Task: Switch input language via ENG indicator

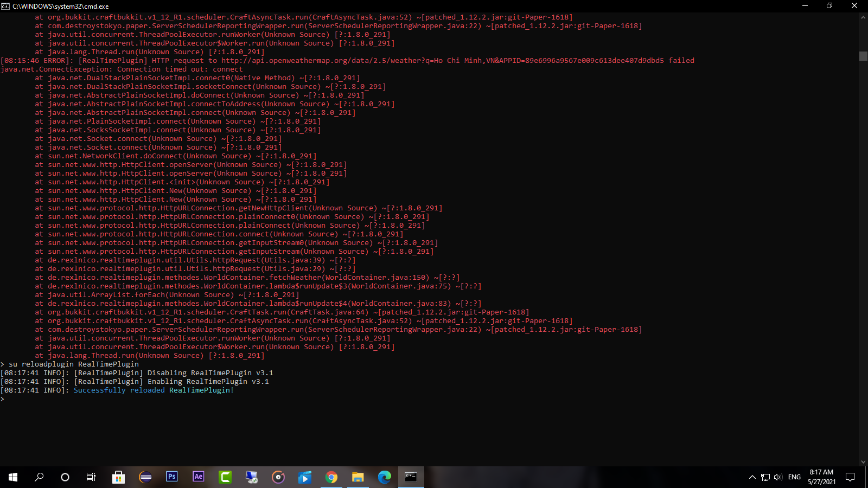Action: (794, 477)
